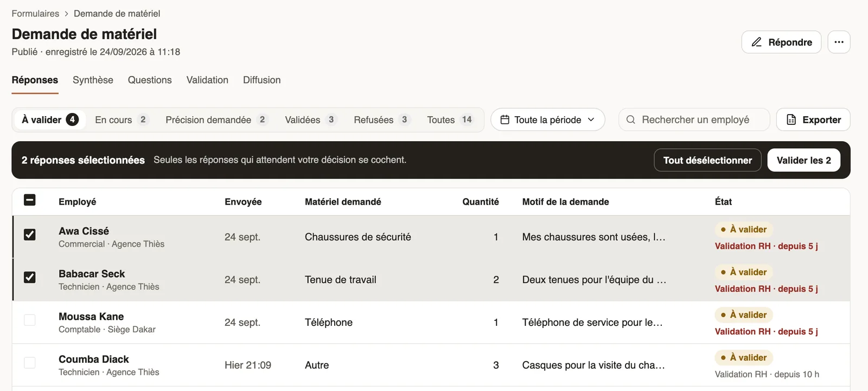
Task: Filter by En cours responses
Action: [x=122, y=119]
